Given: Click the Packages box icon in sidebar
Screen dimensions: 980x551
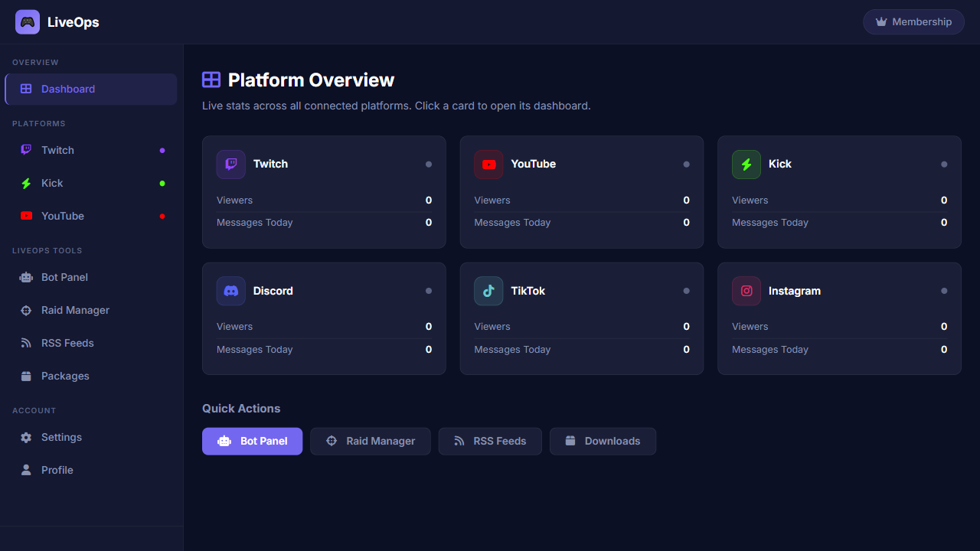Looking at the screenshot, I should point(26,376).
